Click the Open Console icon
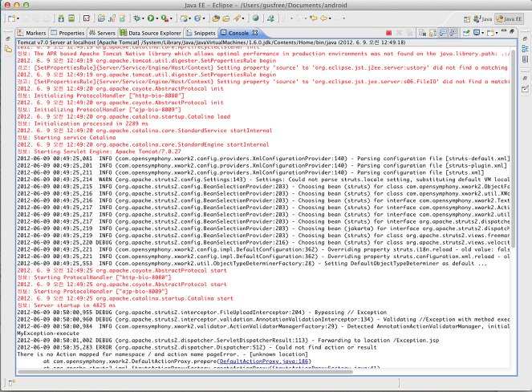 490,33
